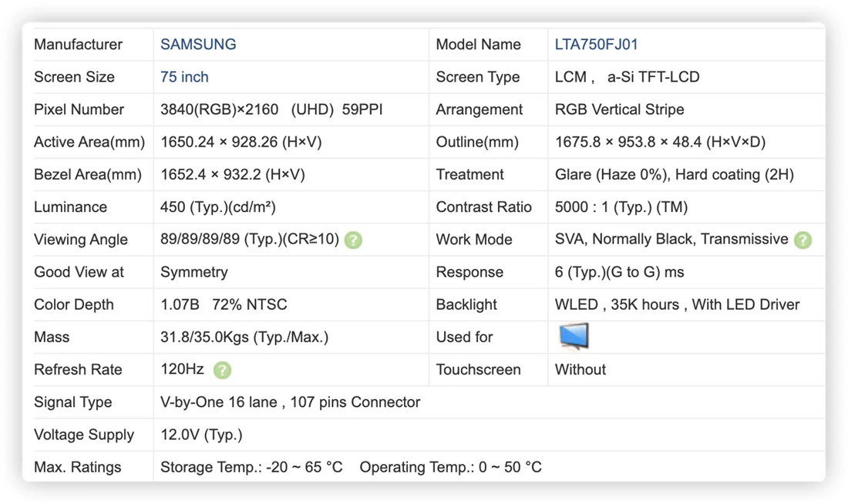Click the Touchscreen Without value

click(580, 370)
